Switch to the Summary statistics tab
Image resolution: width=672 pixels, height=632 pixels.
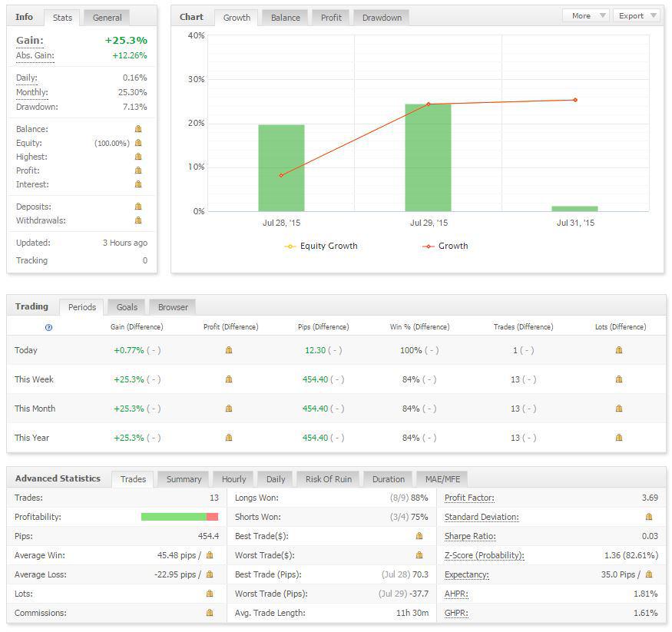tap(184, 479)
